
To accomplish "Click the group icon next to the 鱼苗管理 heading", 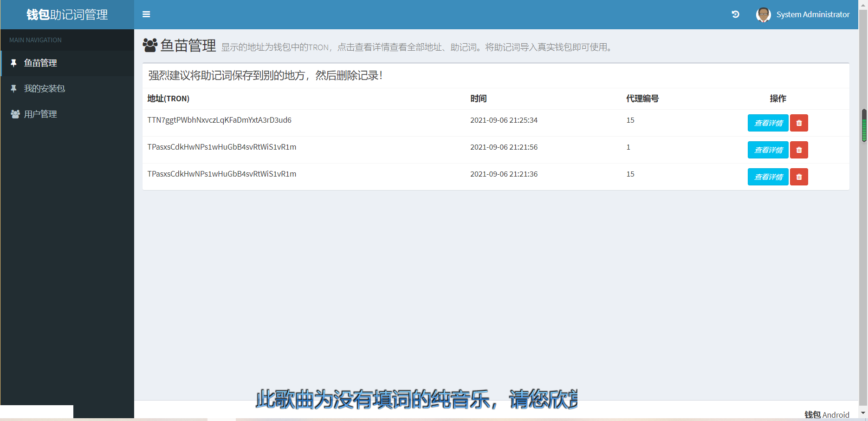I will pos(150,45).
